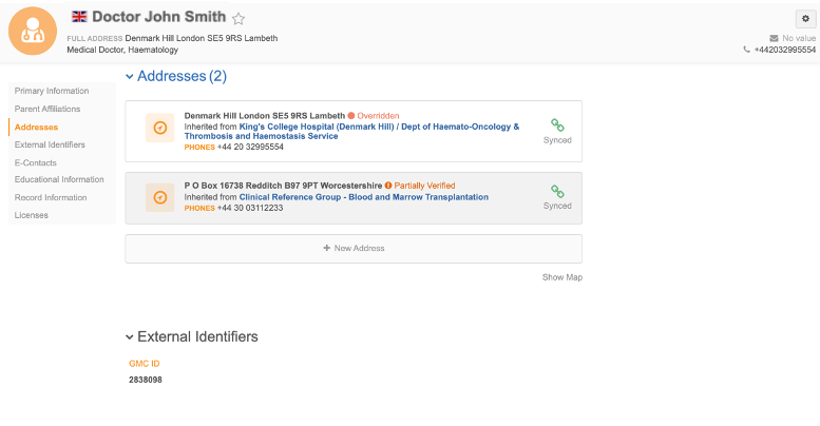Click the Denmark Hill address location icon
820x426 pixels.
(x=160, y=128)
